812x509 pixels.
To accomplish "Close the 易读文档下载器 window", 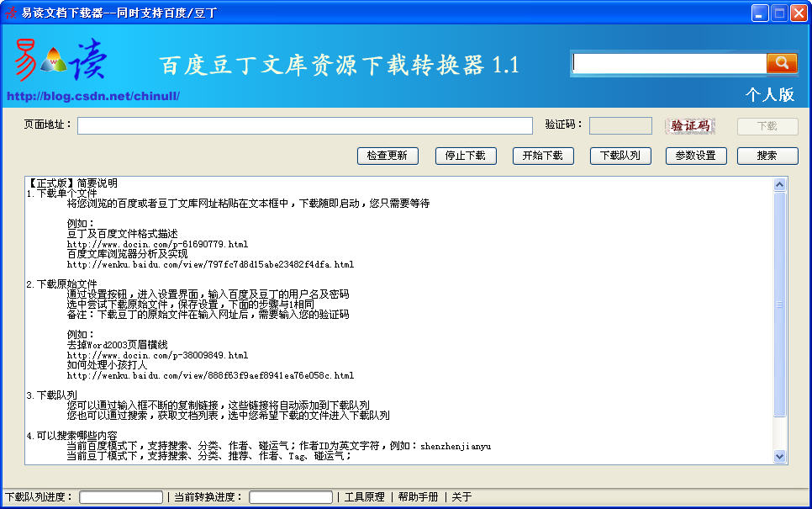I will click(799, 13).
